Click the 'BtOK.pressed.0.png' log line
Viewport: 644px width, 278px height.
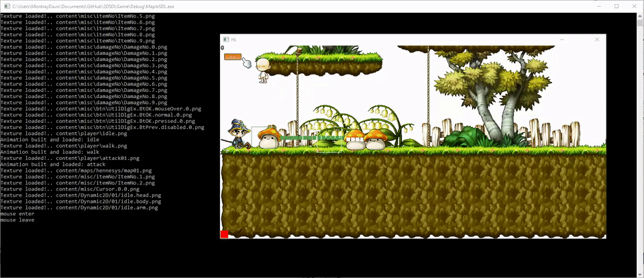point(98,122)
